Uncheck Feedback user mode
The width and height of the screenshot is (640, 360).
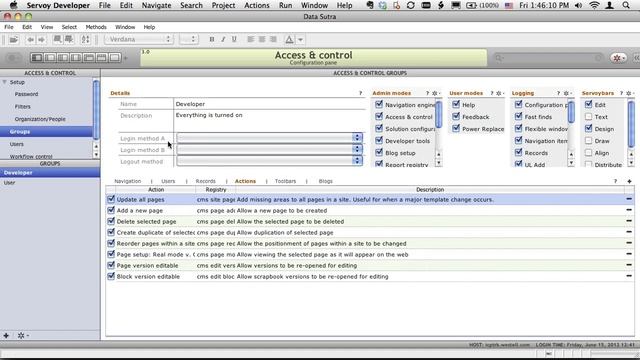[x=456, y=116]
